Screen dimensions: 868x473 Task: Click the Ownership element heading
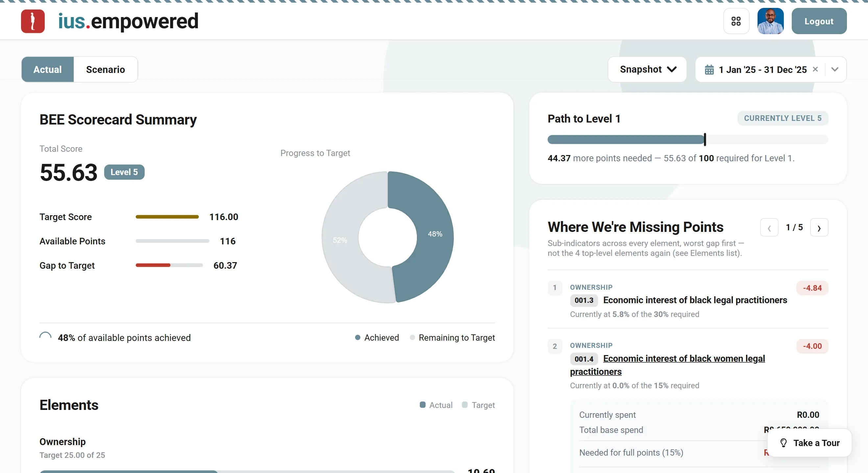point(62,442)
